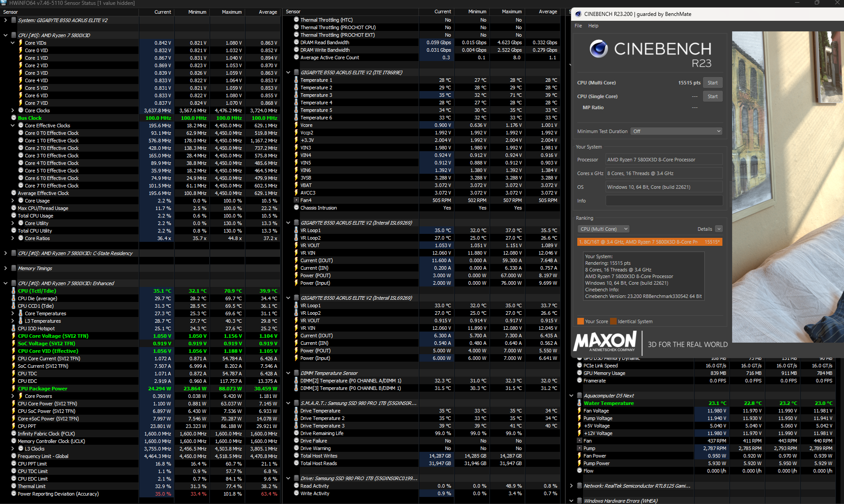This screenshot has height=504, width=844.
Task: Select the icon beside Chassis Intrusion
Action: tap(296, 208)
